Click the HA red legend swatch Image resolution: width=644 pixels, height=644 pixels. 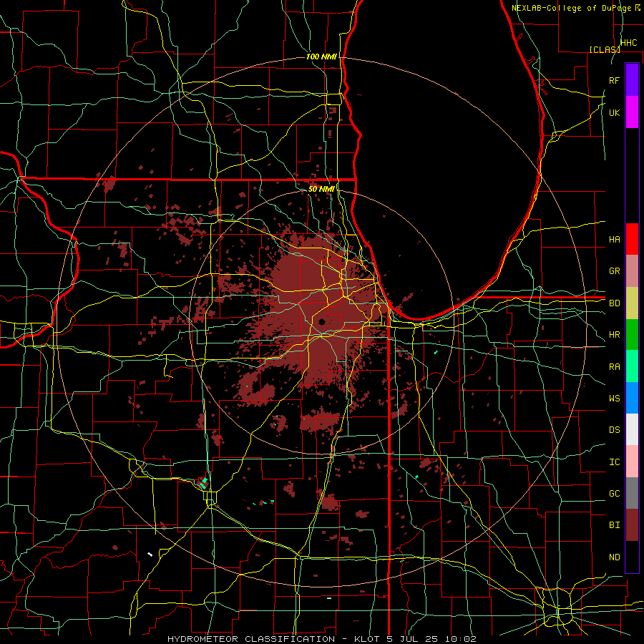click(x=632, y=239)
